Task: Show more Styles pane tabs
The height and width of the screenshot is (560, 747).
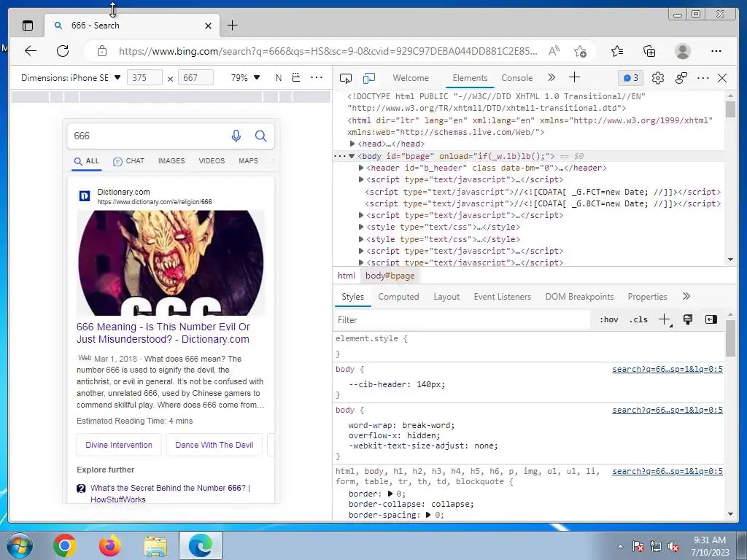Action: pos(686,296)
